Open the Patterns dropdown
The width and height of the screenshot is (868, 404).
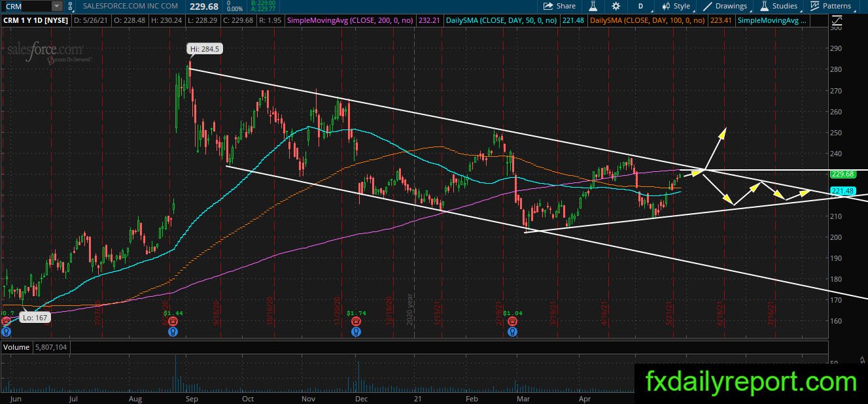point(832,6)
